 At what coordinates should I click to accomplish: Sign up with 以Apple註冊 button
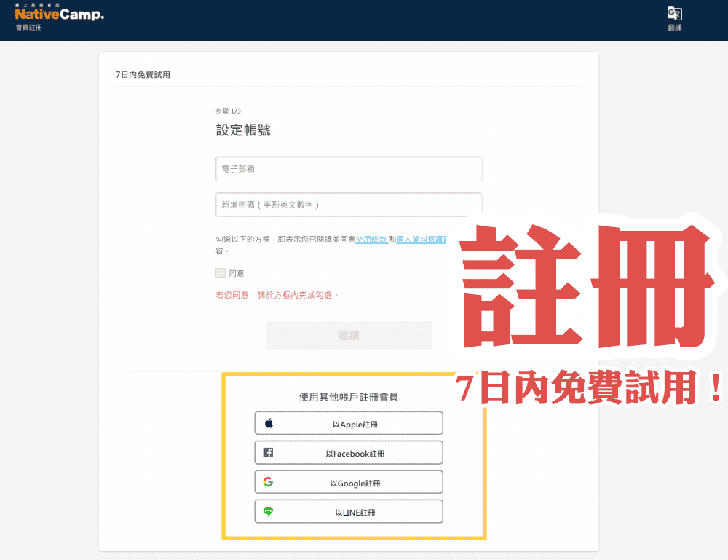coord(349,423)
